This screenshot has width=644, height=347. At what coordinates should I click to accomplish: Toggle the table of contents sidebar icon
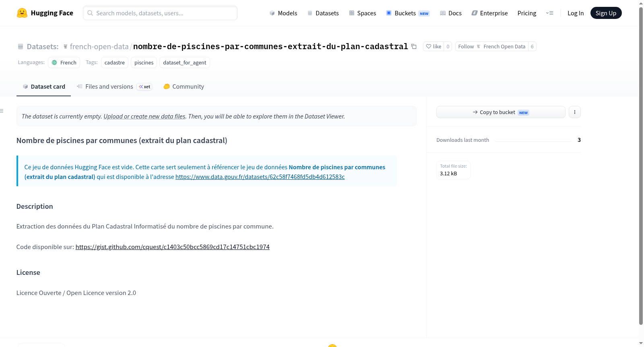(2, 111)
